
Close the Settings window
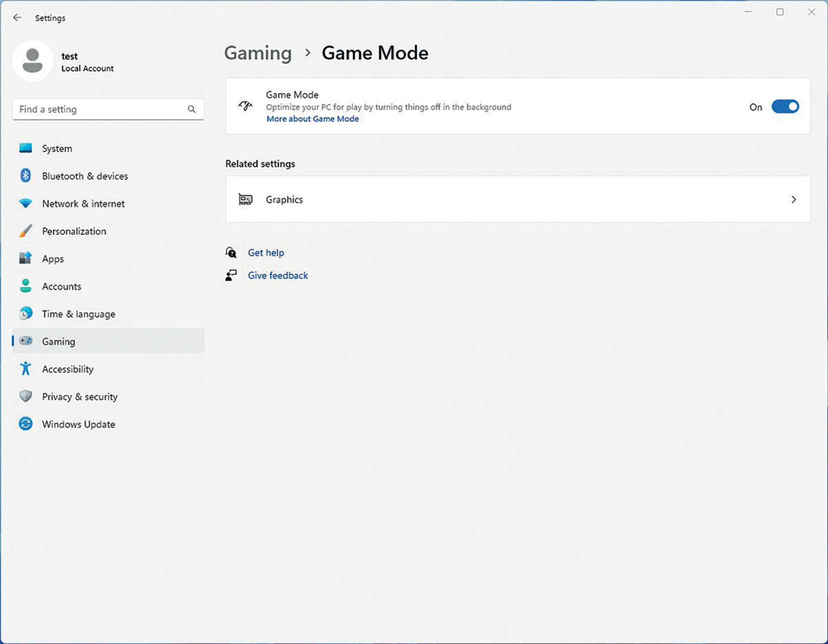pyautogui.click(x=811, y=12)
